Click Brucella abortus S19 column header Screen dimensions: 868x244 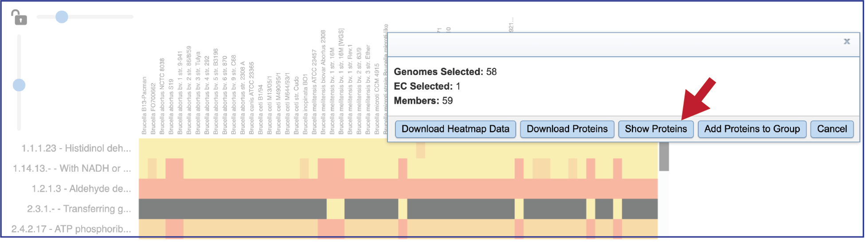pyautogui.click(x=172, y=107)
